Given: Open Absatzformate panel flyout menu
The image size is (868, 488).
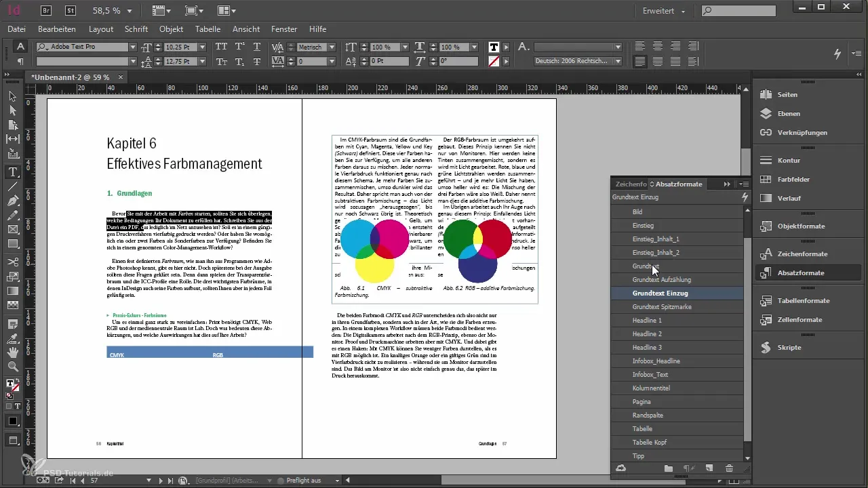Looking at the screenshot, I should (744, 184).
